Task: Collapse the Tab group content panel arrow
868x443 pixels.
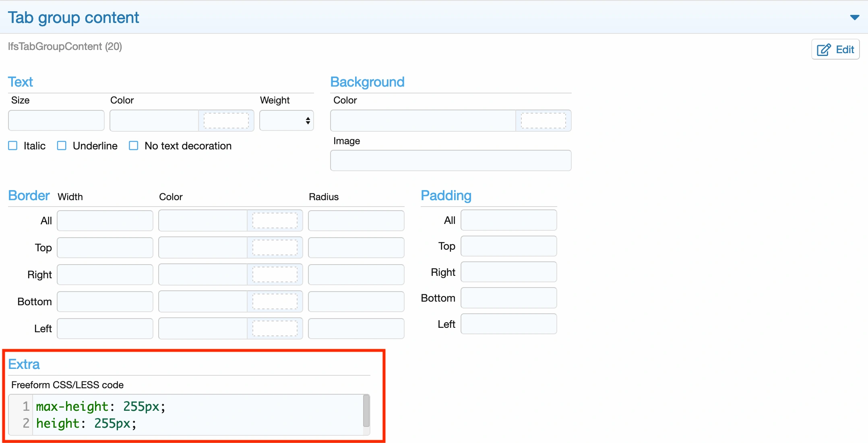Action: [x=854, y=17]
